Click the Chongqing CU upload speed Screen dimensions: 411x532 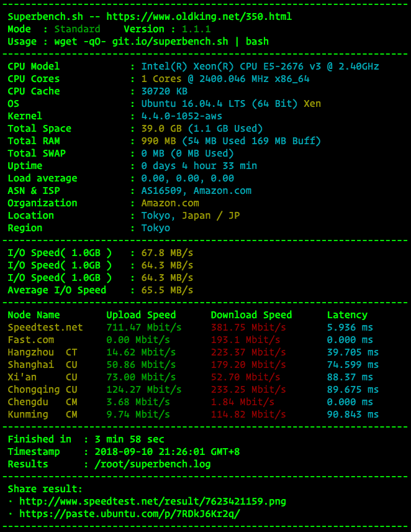tap(143, 390)
